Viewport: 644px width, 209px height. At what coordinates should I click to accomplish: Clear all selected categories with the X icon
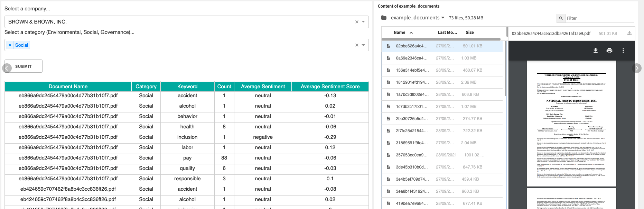click(x=357, y=45)
